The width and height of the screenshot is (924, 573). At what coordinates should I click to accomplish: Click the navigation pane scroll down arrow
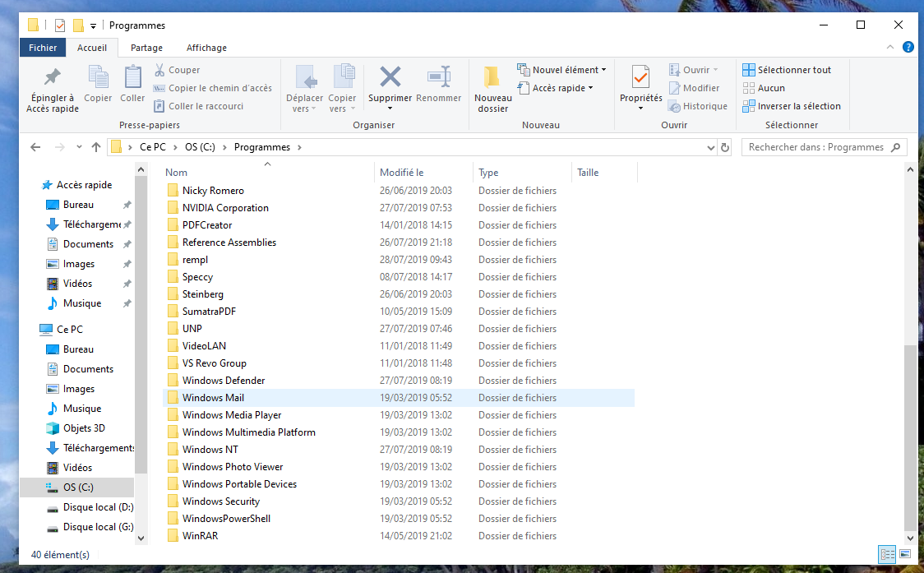[141, 538]
